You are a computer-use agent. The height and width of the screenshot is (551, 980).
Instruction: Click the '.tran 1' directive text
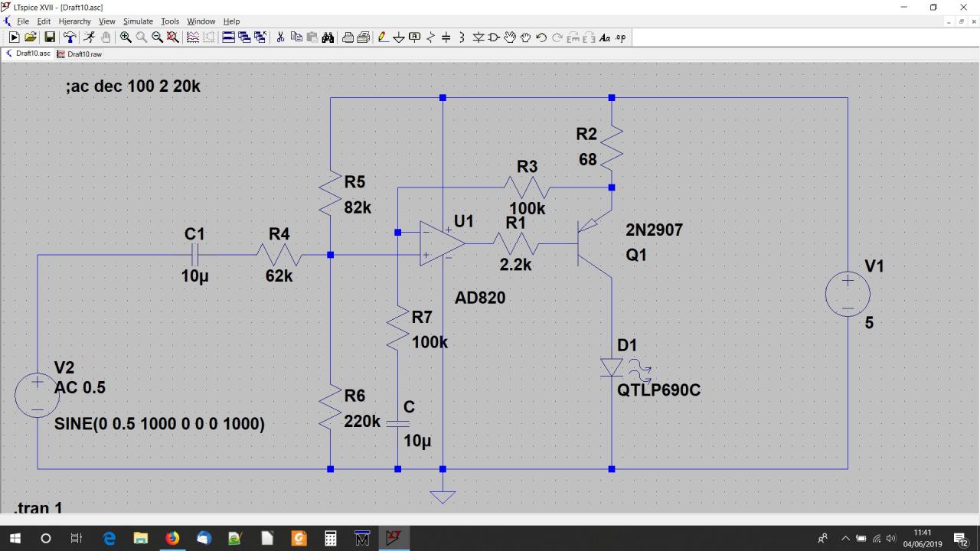pos(38,507)
